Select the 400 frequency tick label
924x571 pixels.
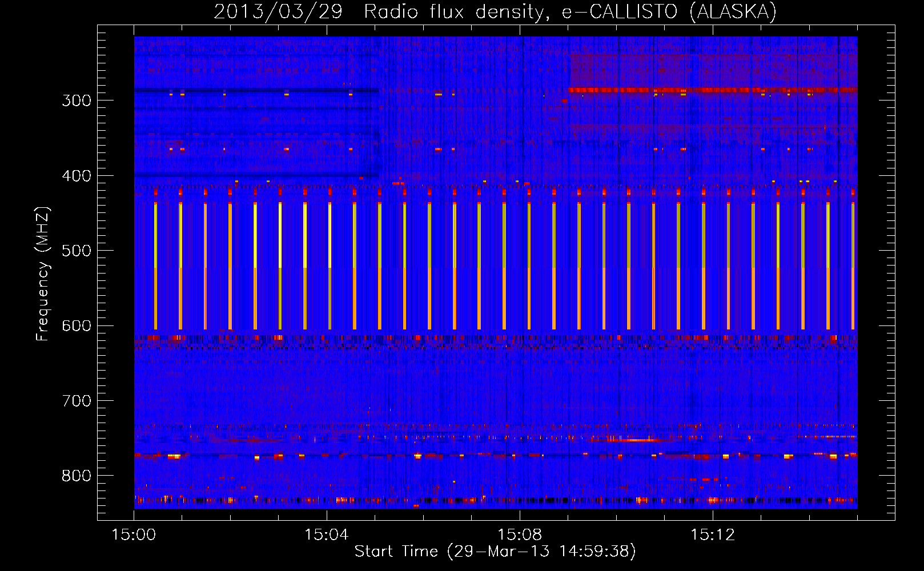point(77,176)
